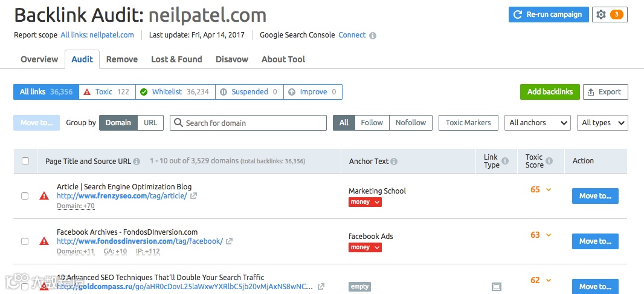Click warning triangle on frenzyseo.com row

(44, 196)
